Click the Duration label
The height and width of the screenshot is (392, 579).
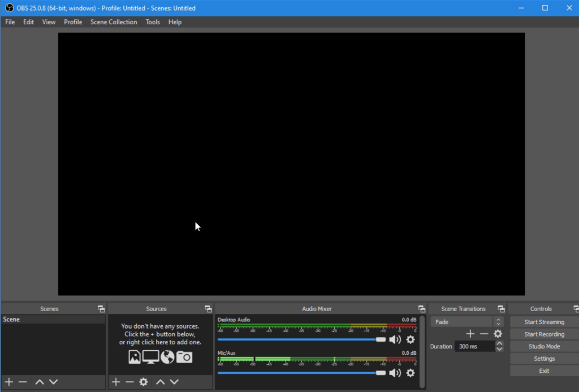point(441,347)
